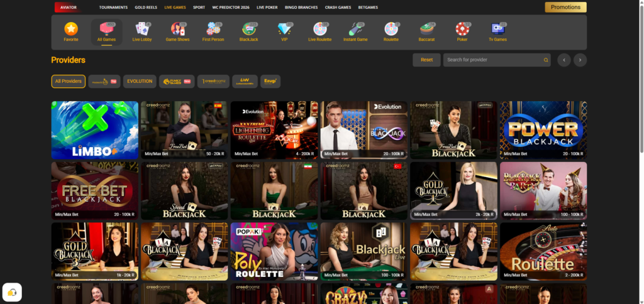This screenshot has width=644, height=304.
Task: Click the "4 - 200k R" bet range
Action: tap(304, 154)
